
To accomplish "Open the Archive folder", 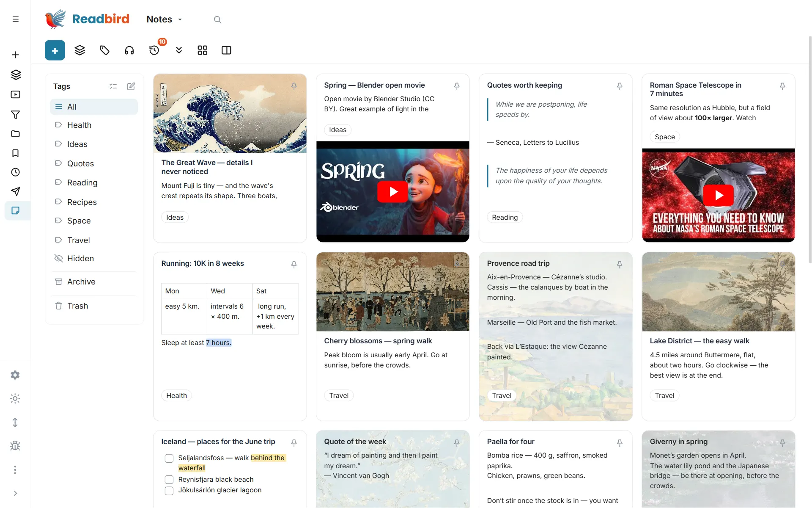I will (94, 282).
